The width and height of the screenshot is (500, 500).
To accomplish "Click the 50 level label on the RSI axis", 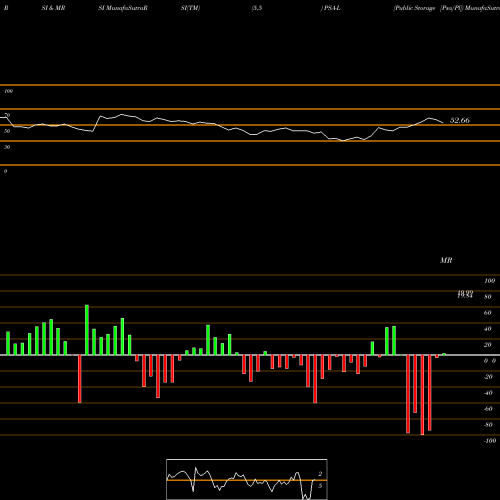I will (x=7, y=131).
